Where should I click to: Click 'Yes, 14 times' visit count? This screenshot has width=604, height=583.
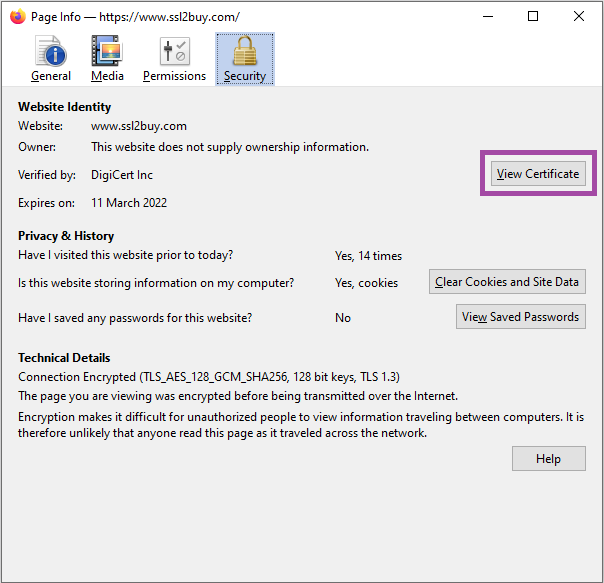tap(368, 256)
